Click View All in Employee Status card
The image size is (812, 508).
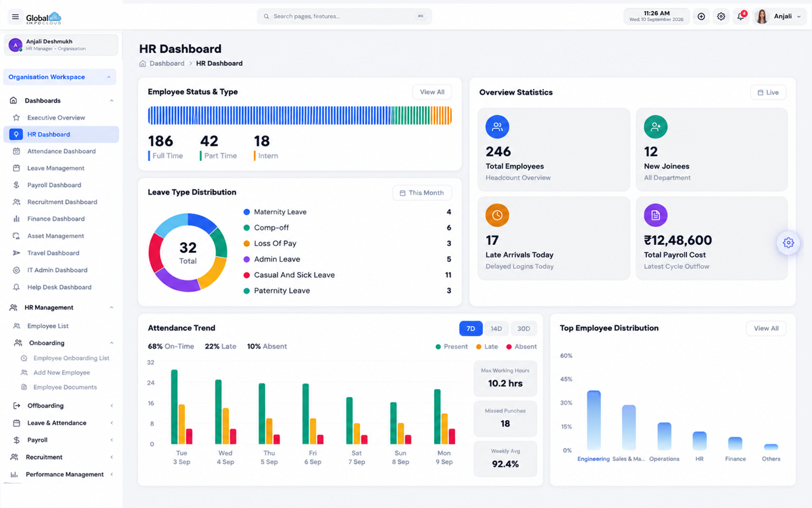(x=432, y=92)
